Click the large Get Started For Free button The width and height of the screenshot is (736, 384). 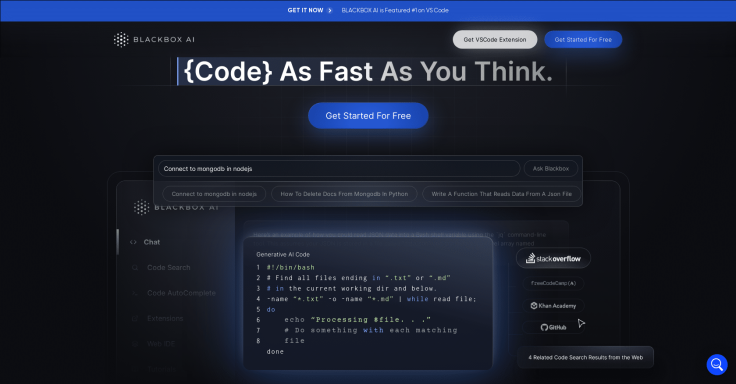click(368, 115)
